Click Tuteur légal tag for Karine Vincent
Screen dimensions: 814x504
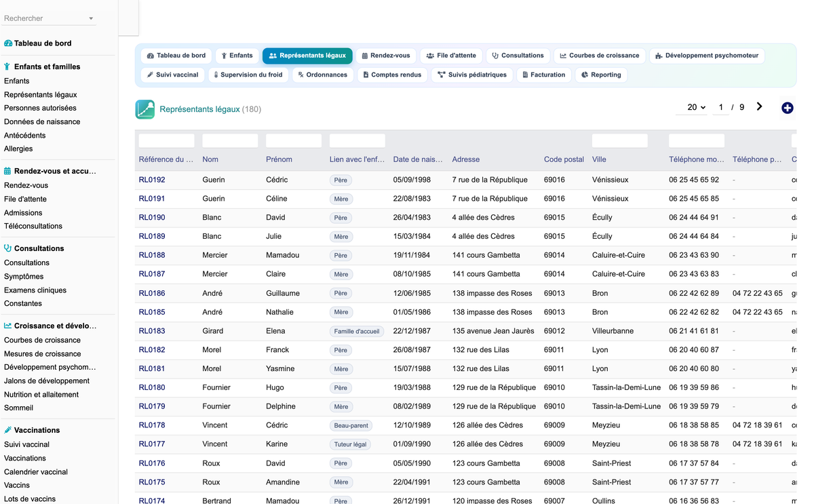(350, 445)
